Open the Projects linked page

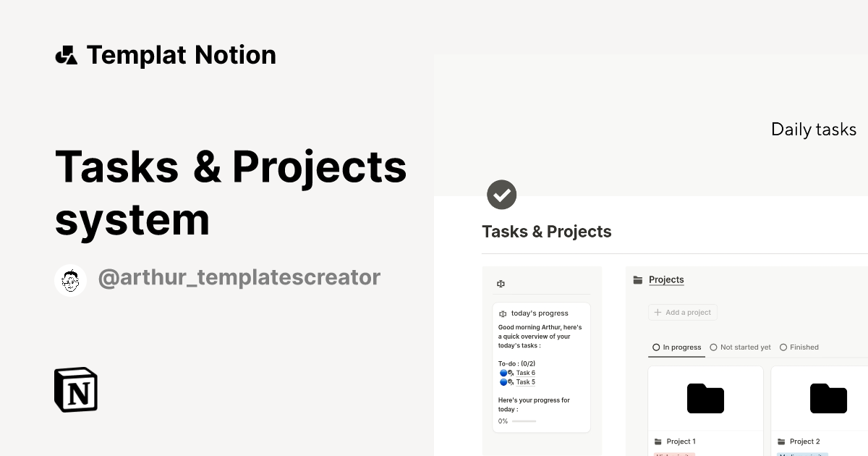[666, 279]
